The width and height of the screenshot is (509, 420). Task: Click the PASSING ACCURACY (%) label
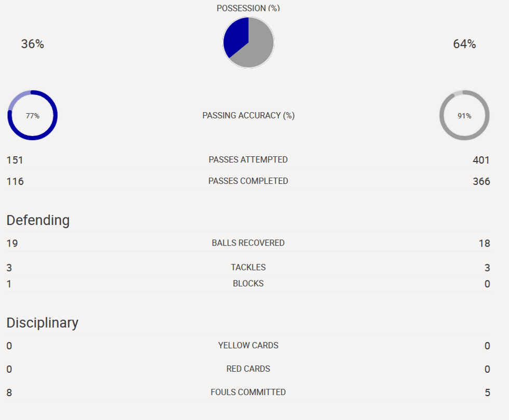(248, 115)
